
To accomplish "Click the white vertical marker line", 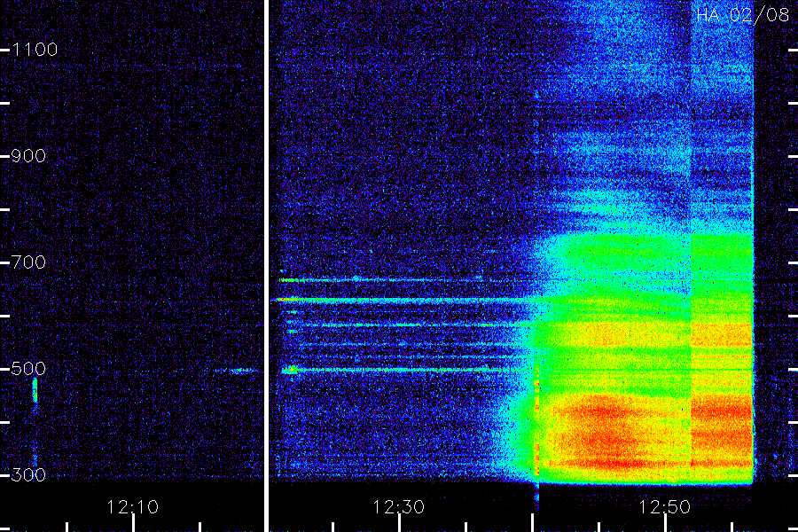I will (266, 266).
